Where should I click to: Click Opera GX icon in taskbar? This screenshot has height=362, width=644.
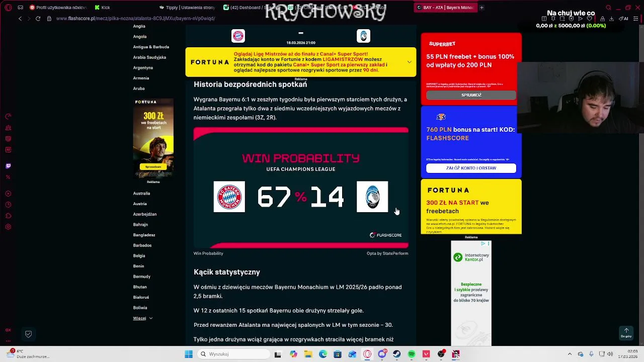point(367,354)
